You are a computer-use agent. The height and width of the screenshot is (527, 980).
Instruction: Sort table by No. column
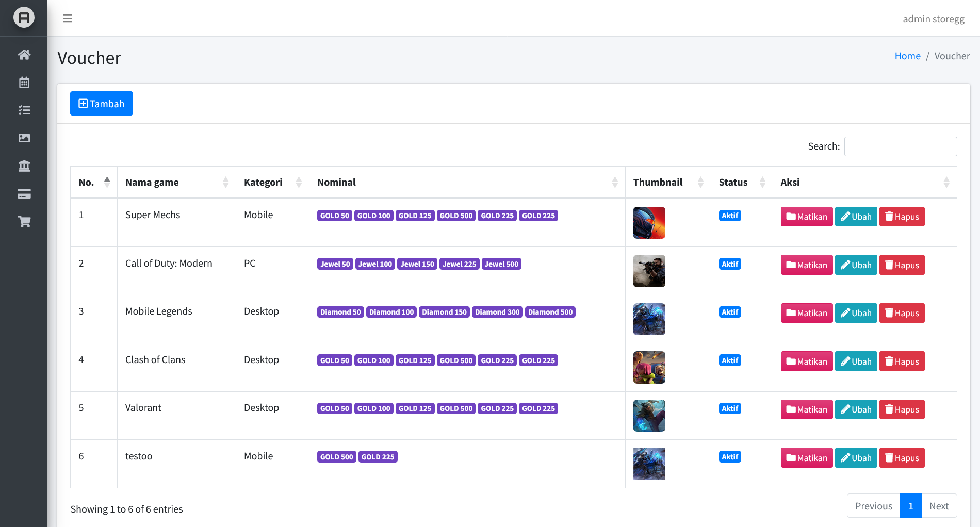94,182
